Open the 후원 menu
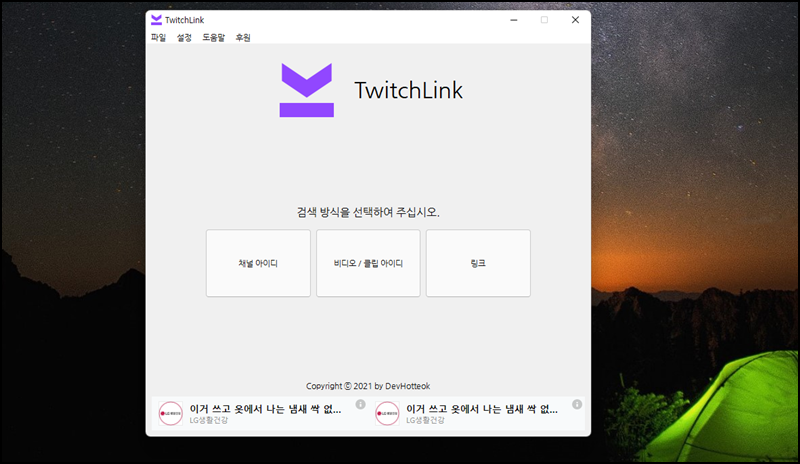Image resolution: width=800 pixels, height=464 pixels. pyautogui.click(x=243, y=37)
